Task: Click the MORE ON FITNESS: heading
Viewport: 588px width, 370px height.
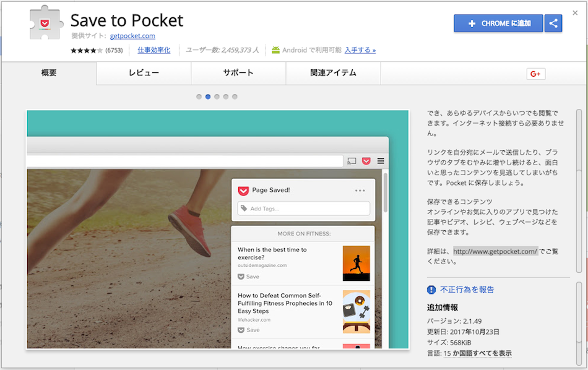Action: (x=304, y=233)
